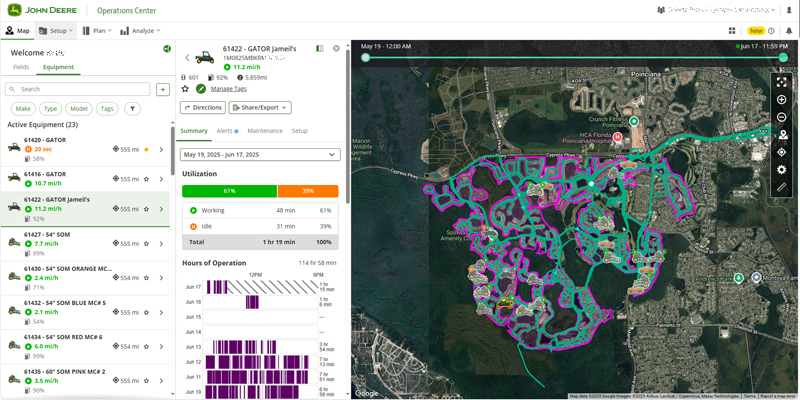This screenshot has width=800, height=400.
Task: Zoom in on the map
Action: 782,100
